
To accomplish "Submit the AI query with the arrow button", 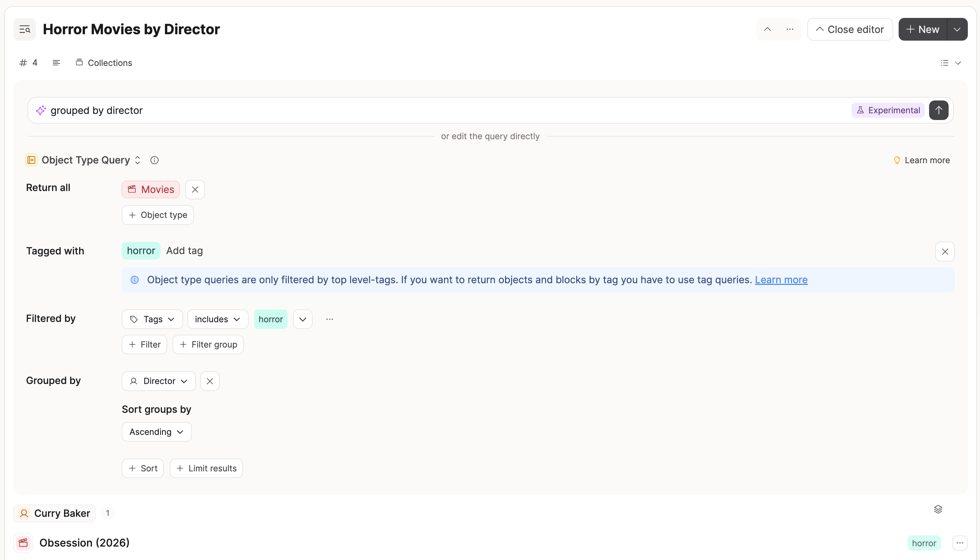I will point(938,110).
